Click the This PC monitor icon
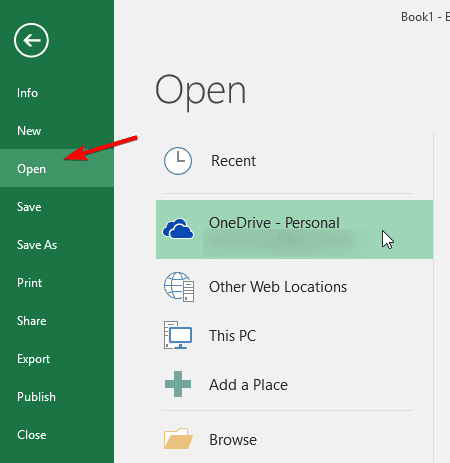 [x=178, y=335]
